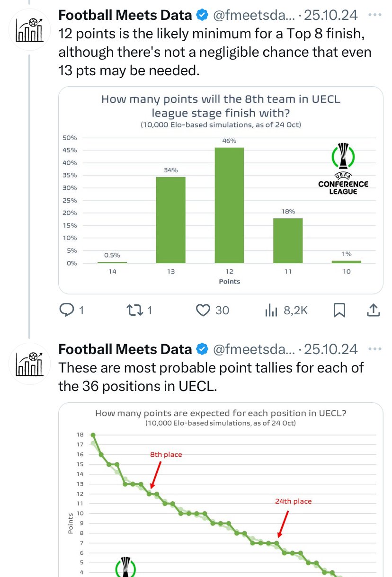Open three-dot menu on first tweet
The width and height of the screenshot is (392, 577).
(374, 15)
